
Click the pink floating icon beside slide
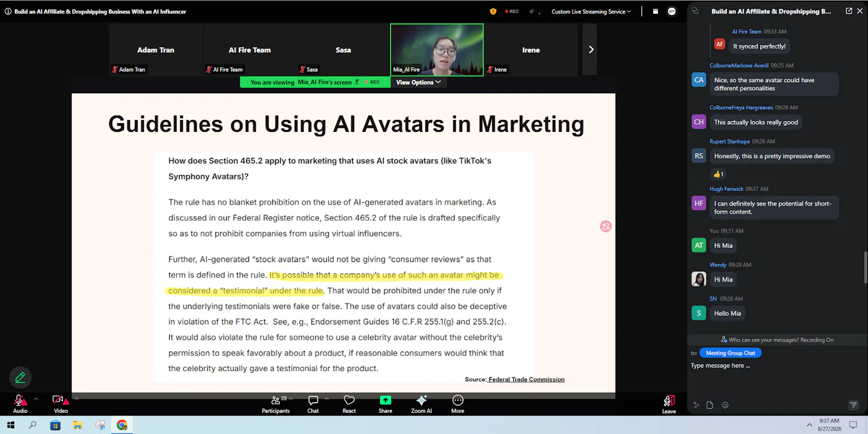606,226
